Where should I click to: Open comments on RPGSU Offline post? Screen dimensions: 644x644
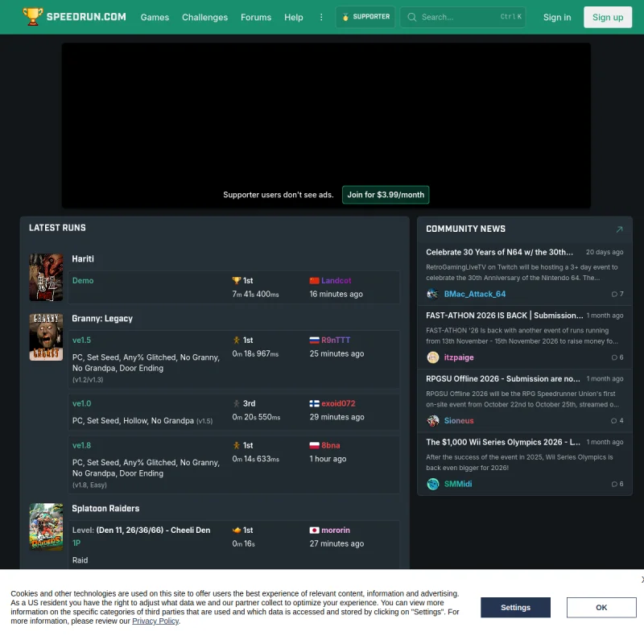(x=617, y=420)
